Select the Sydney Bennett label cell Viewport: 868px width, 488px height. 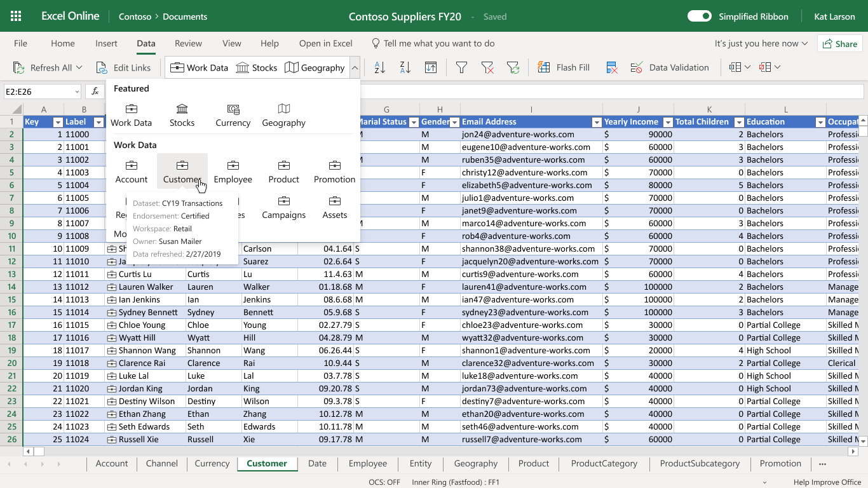point(145,312)
